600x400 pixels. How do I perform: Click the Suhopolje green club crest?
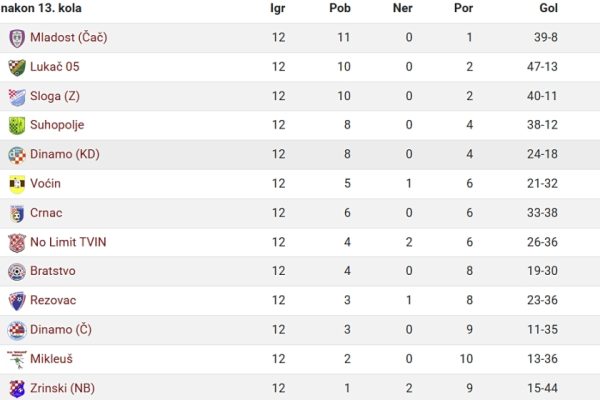coord(17,126)
